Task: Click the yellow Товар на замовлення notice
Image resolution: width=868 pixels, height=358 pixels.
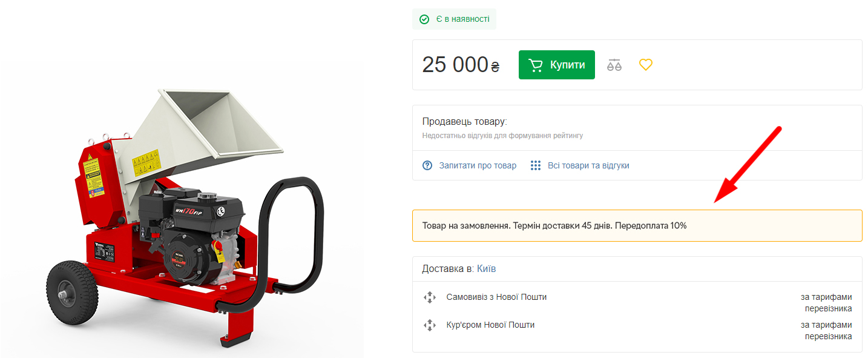Action: pos(637,226)
